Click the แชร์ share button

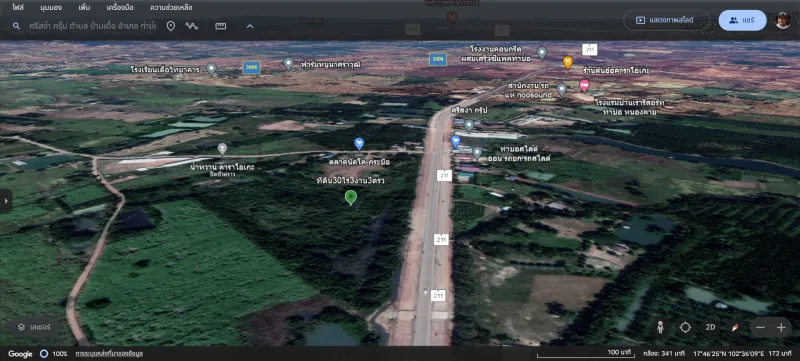pos(742,20)
